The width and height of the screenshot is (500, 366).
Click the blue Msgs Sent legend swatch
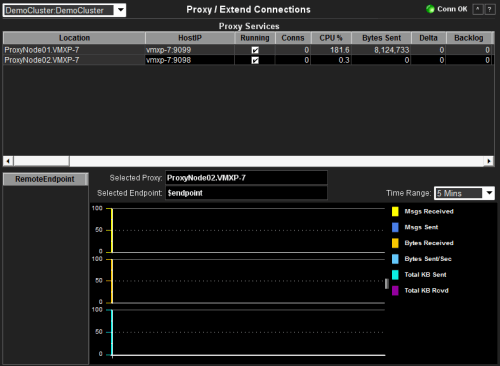(x=395, y=227)
